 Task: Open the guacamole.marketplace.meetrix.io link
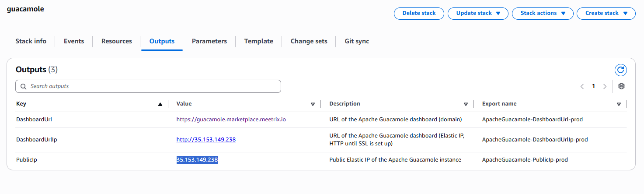point(231,119)
